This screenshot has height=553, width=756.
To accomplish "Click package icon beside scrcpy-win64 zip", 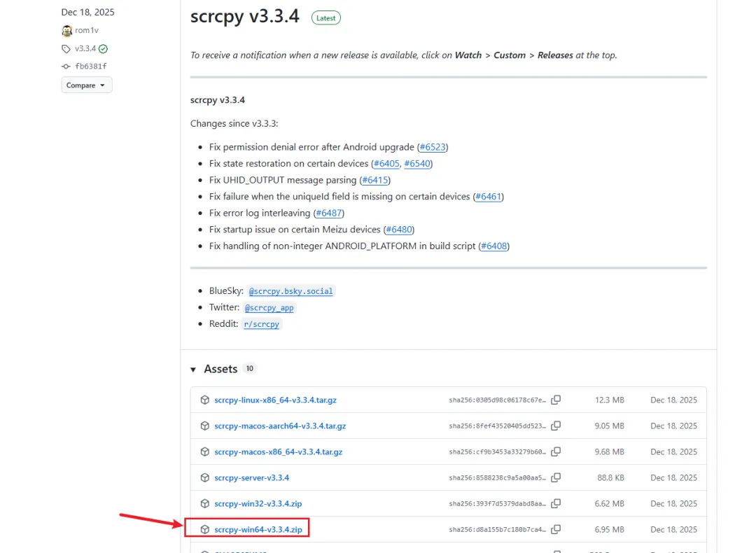I will [205, 529].
